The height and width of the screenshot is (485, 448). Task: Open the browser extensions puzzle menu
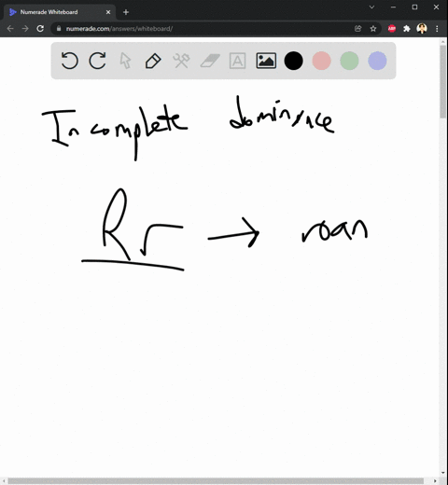click(x=407, y=29)
